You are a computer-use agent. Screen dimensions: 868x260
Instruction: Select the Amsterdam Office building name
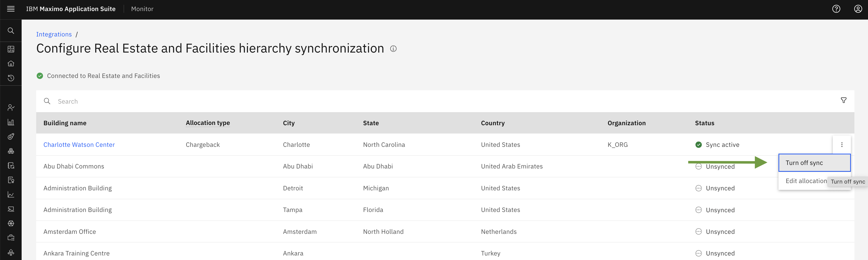pos(70,232)
